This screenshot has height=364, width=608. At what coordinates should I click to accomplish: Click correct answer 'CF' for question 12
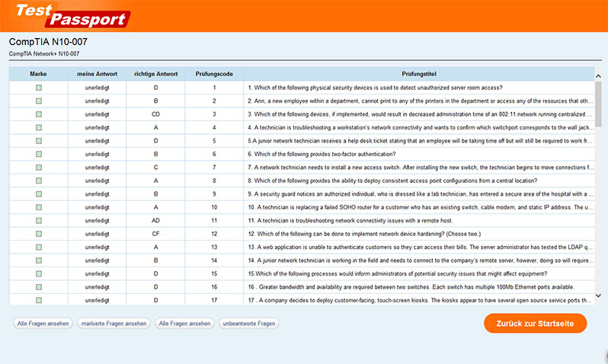point(156,234)
